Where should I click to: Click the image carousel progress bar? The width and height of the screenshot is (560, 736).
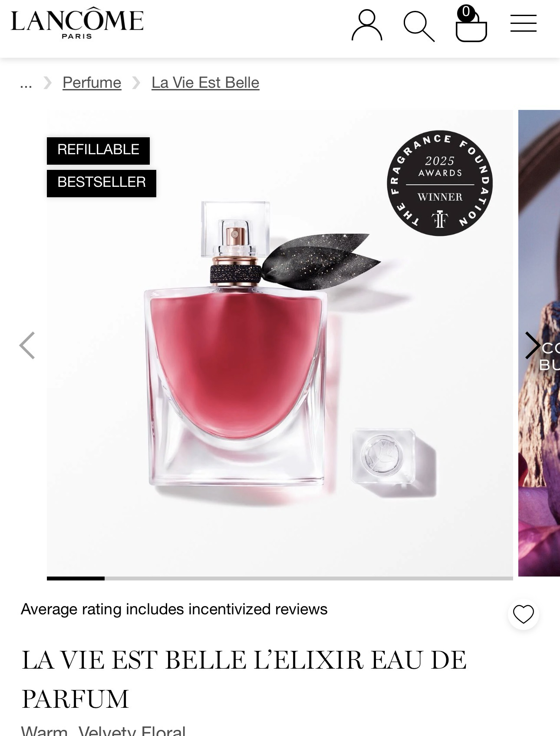280,578
